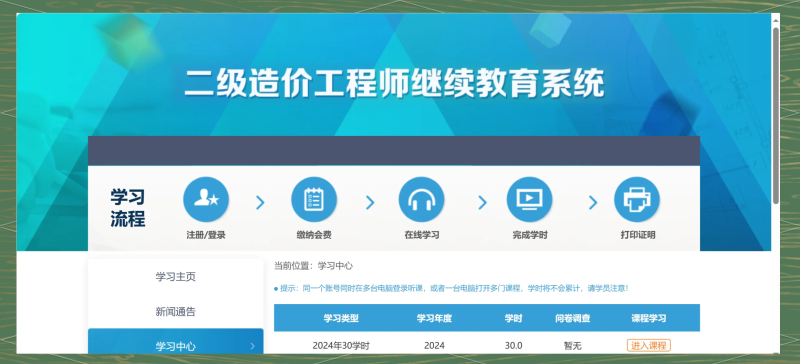Click the 注册/登录 label
The width and height of the screenshot is (800, 364).
pyautogui.click(x=206, y=235)
